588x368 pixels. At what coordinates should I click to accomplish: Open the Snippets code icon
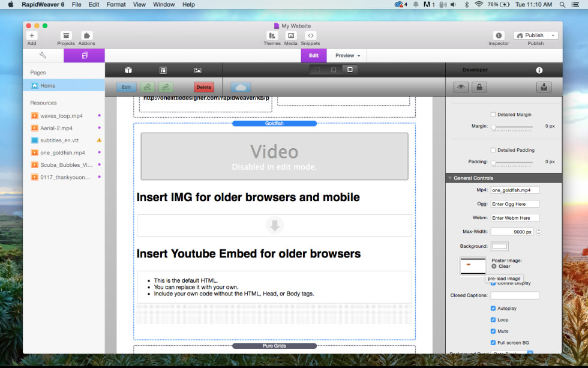click(x=311, y=35)
